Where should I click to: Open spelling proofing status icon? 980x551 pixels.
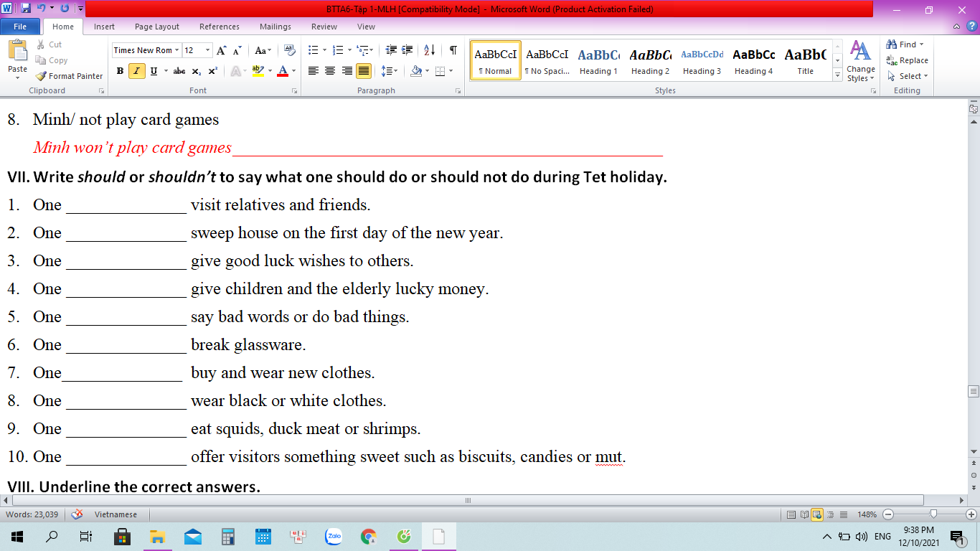coord(77,514)
